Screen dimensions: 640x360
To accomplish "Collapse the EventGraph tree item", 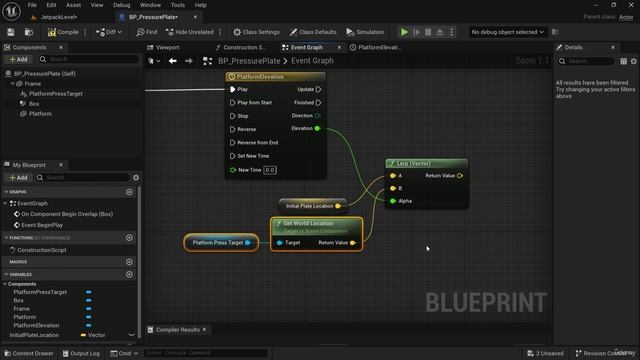I will [x=5, y=203].
